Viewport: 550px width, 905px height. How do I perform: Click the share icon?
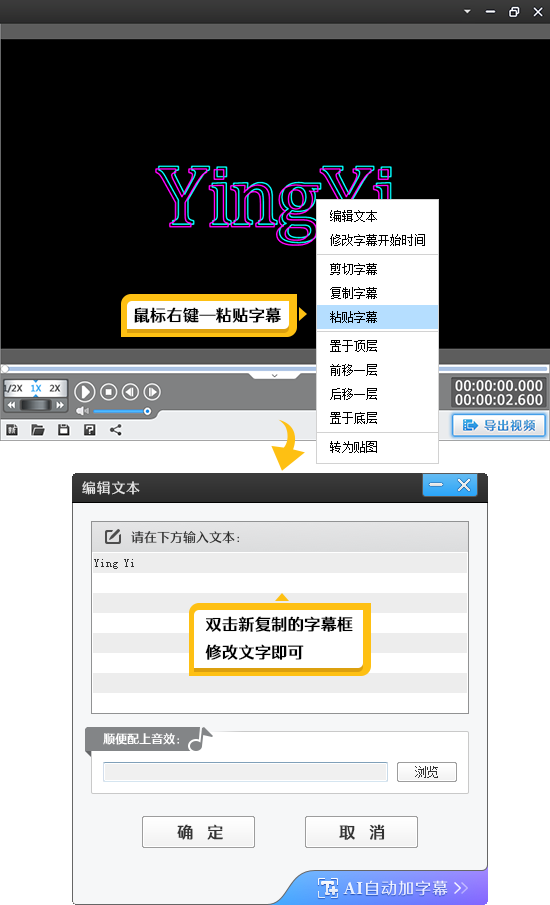[115, 430]
